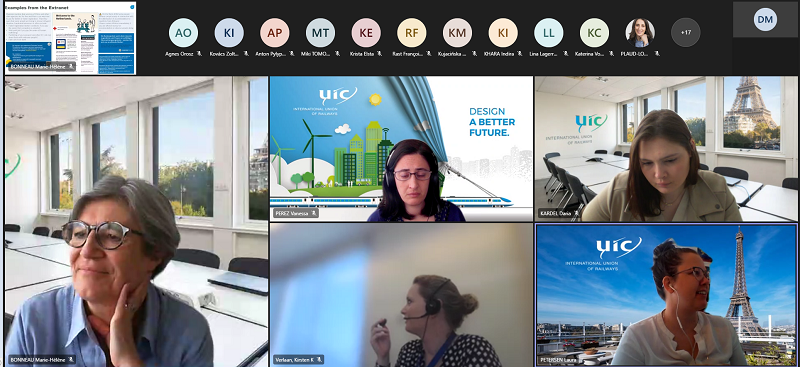
Task: Click the PLAUD-LO profile photo avatar
Action: [640, 32]
